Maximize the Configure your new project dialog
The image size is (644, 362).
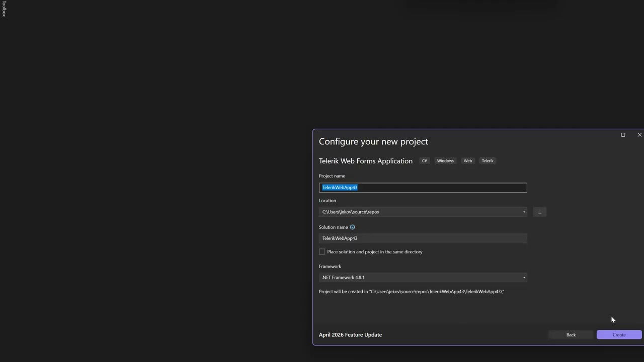coord(623,135)
